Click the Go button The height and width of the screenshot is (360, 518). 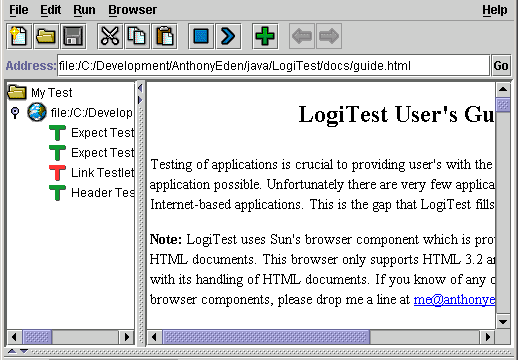click(x=501, y=66)
